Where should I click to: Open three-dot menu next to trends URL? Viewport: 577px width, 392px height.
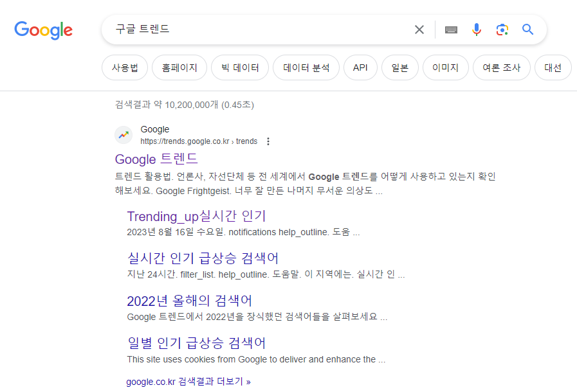coord(268,141)
